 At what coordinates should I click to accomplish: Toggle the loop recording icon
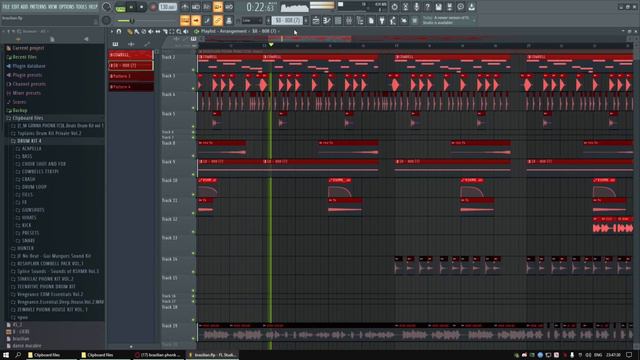(229, 7)
